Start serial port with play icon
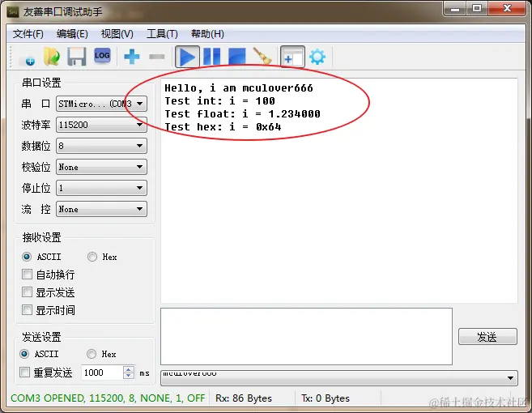Screen dimensions: 532x413 (187, 57)
